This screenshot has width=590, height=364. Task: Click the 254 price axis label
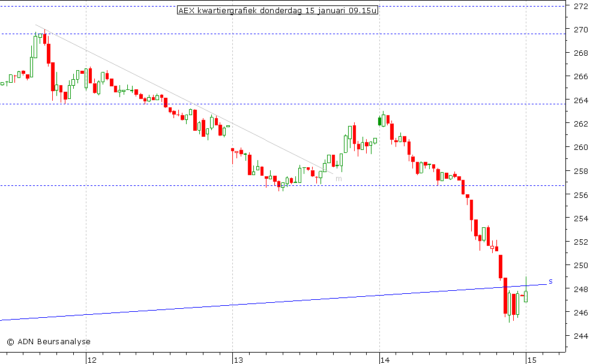(580, 218)
